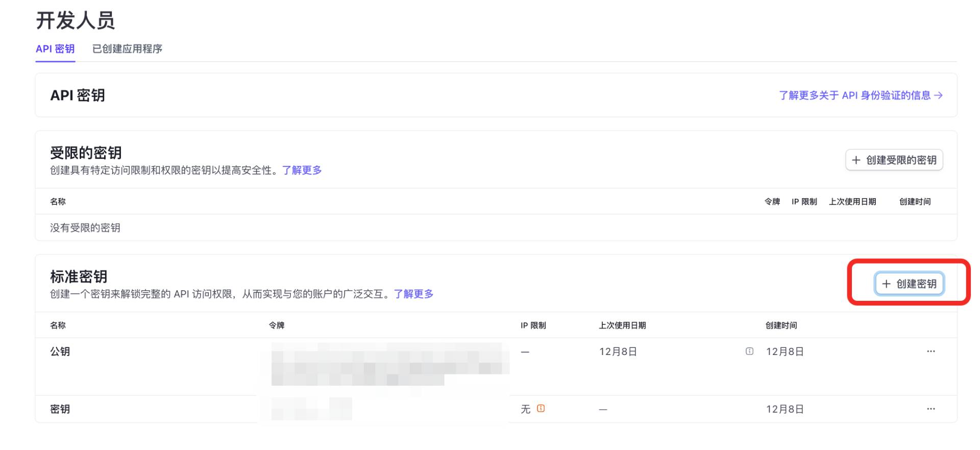980x450 pixels.
Task: Click the 创建受限的密钥 button
Action: tap(894, 160)
